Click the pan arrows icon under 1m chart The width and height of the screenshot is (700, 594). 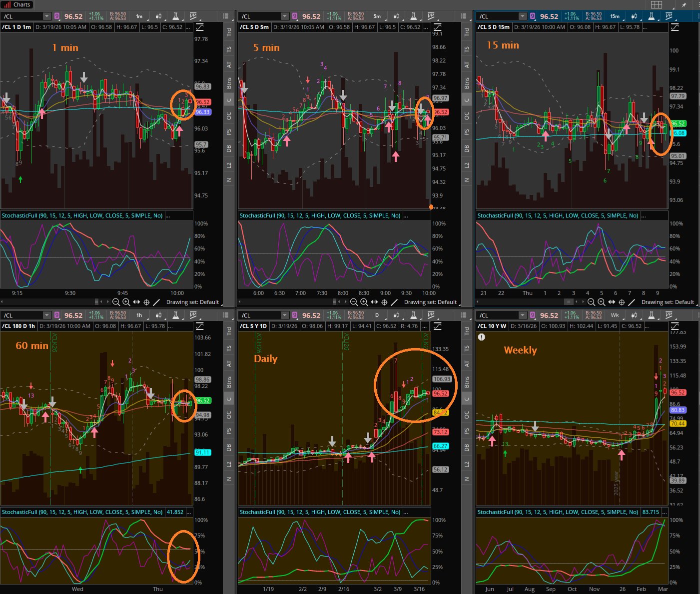point(136,302)
